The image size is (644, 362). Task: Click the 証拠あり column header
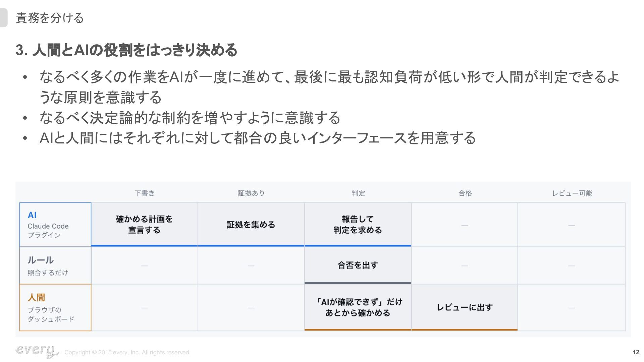(251, 193)
